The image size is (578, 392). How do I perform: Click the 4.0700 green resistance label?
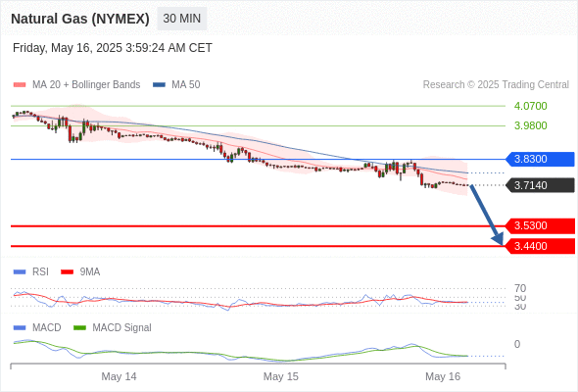click(x=530, y=106)
